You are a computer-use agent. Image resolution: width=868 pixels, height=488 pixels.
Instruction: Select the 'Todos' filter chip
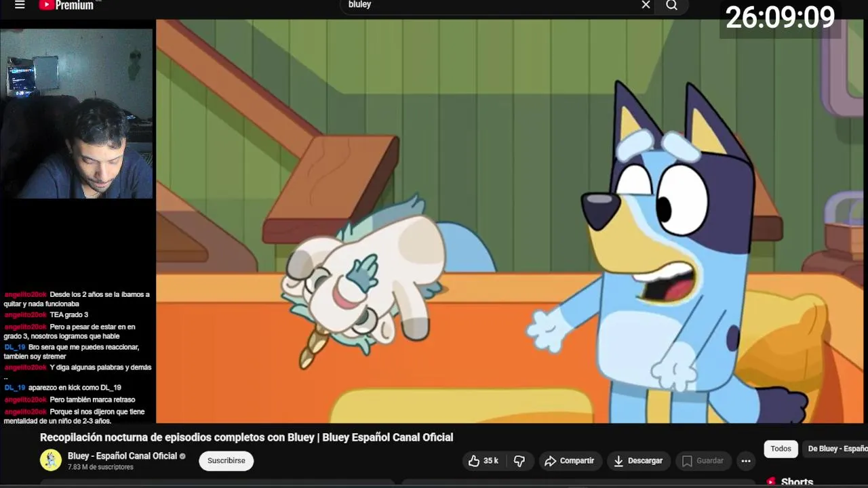click(781, 449)
